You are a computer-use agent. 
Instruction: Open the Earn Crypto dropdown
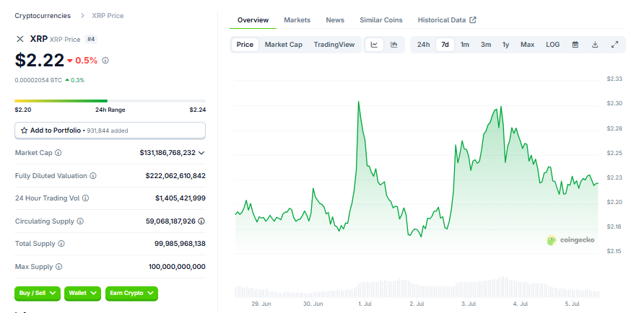pyautogui.click(x=131, y=294)
